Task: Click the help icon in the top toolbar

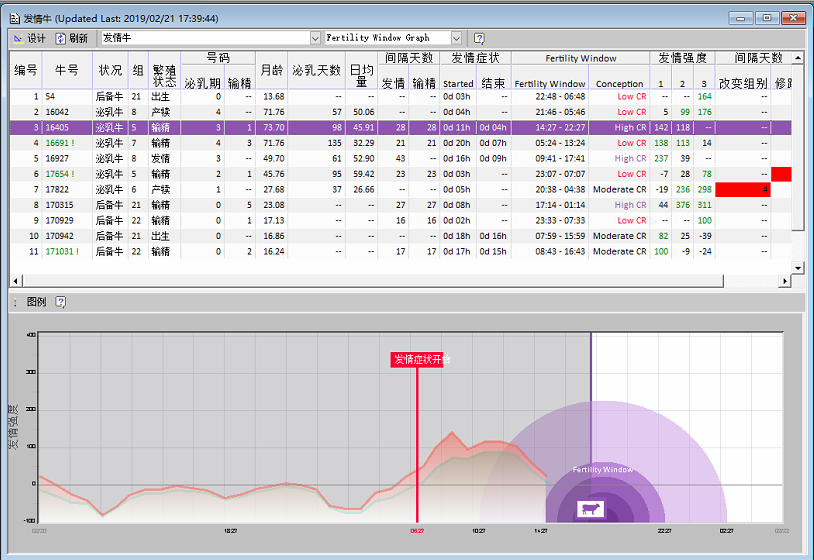Action: [479, 38]
